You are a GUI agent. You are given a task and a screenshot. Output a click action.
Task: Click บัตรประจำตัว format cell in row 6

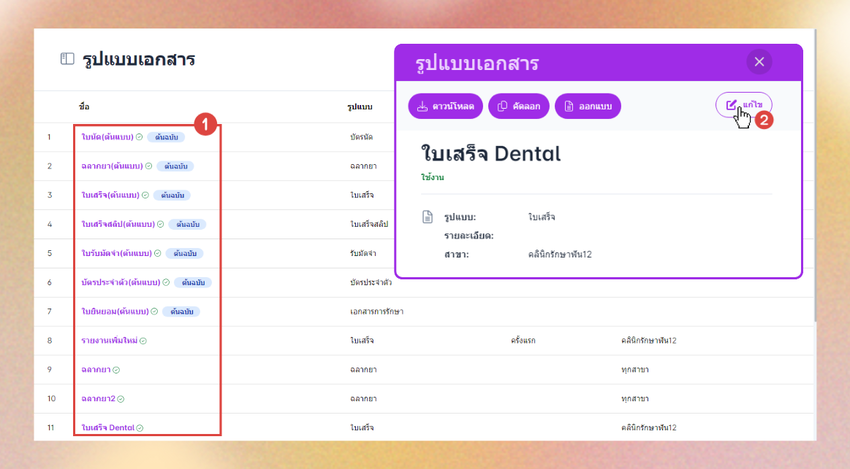click(371, 282)
